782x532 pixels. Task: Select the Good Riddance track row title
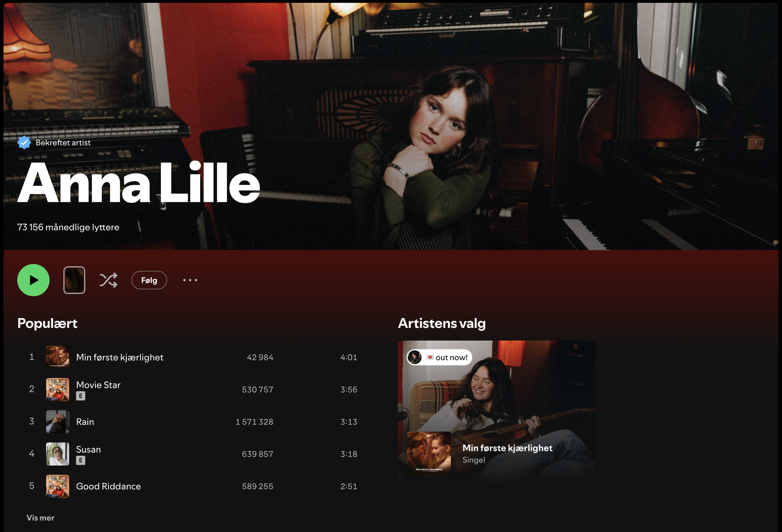coord(108,486)
